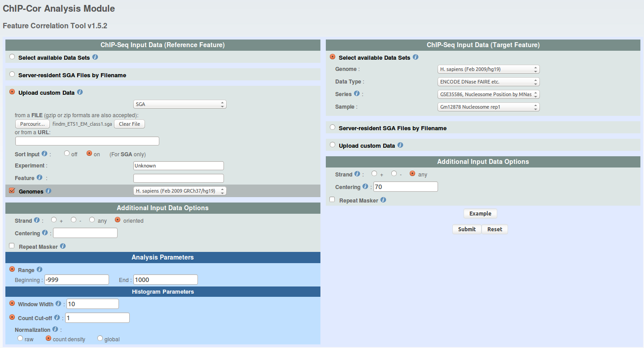The width and height of the screenshot is (644, 348).
Task: Click the Normalization info icon
Action: (55, 329)
